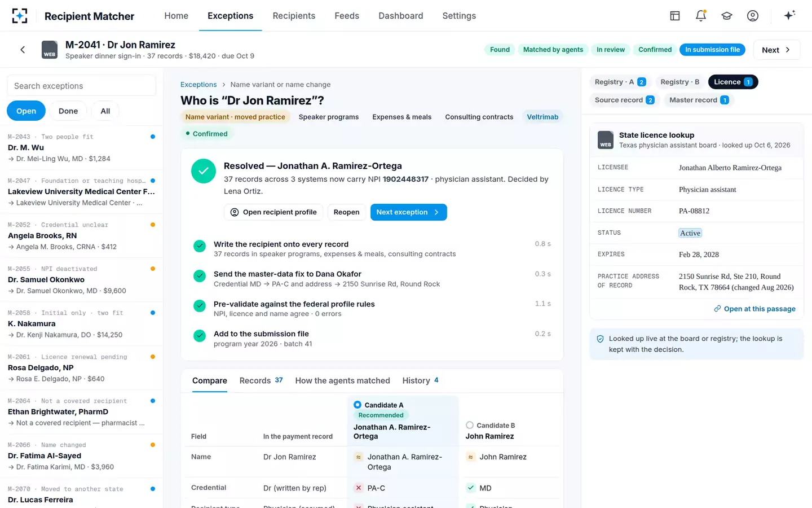Open exception M-2052 Angela Brooks, RN
Screen dimensions: 812x508
click(x=81, y=235)
